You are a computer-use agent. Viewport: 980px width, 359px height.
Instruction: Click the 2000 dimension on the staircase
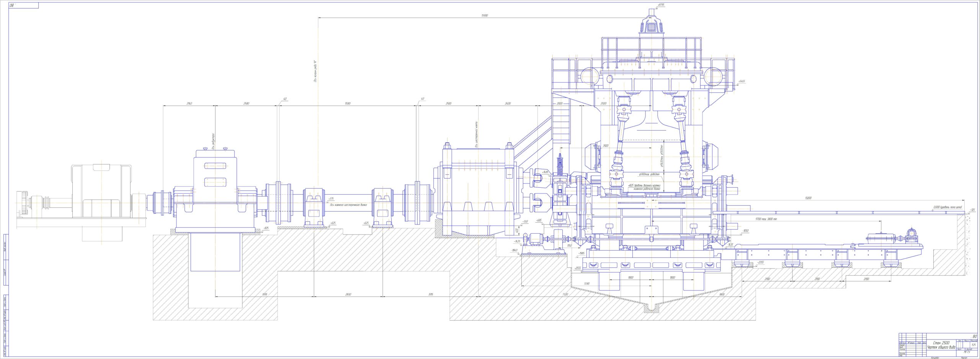(560, 103)
